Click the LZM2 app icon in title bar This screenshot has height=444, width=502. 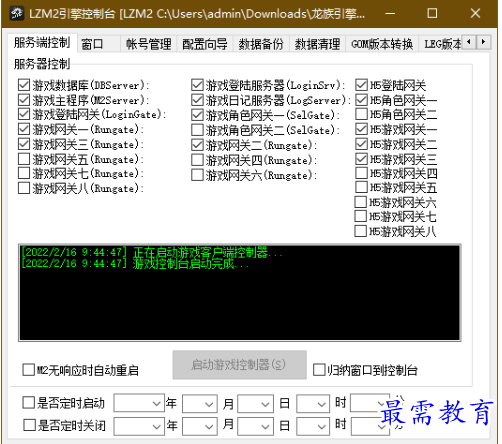click(x=17, y=14)
